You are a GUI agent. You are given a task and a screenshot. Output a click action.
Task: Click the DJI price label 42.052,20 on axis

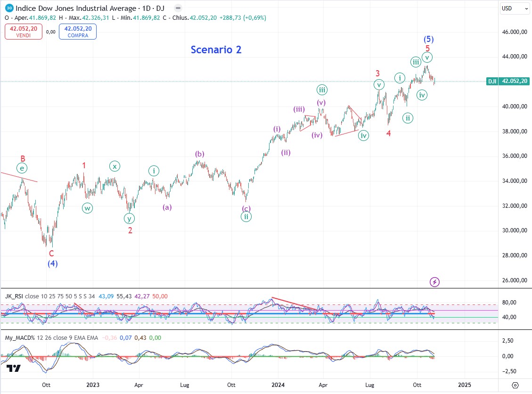(507, 81)
